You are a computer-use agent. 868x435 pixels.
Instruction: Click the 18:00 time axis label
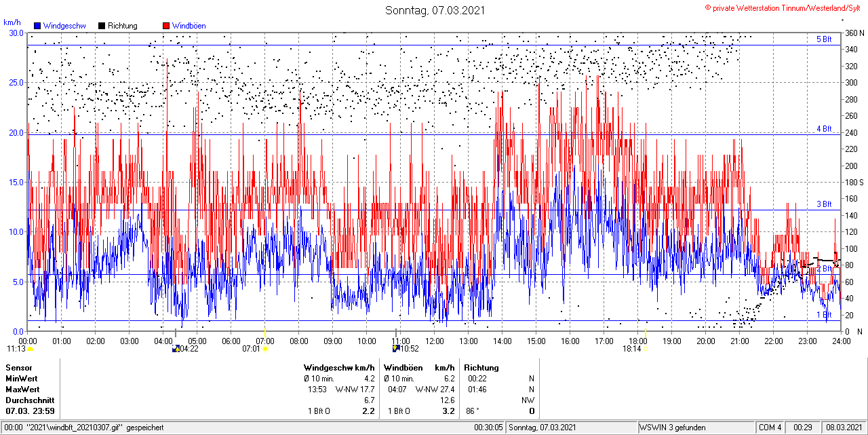tap(638, 341)
